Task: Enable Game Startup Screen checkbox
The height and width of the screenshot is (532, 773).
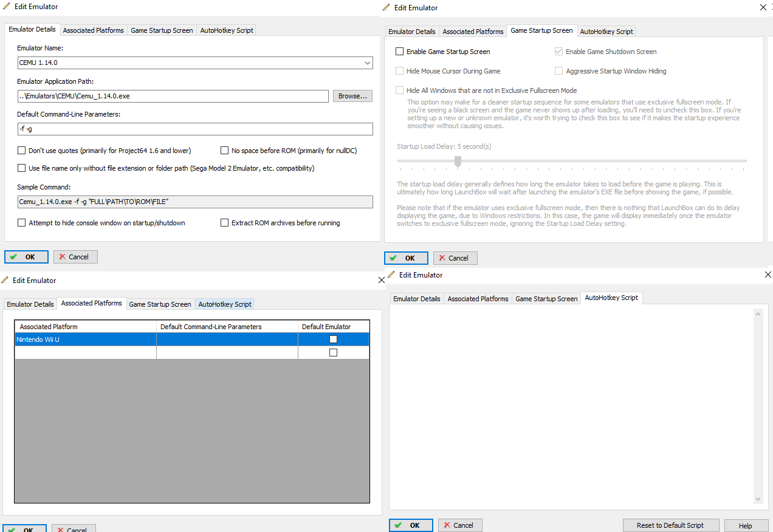Action: [x=400, y=52]
